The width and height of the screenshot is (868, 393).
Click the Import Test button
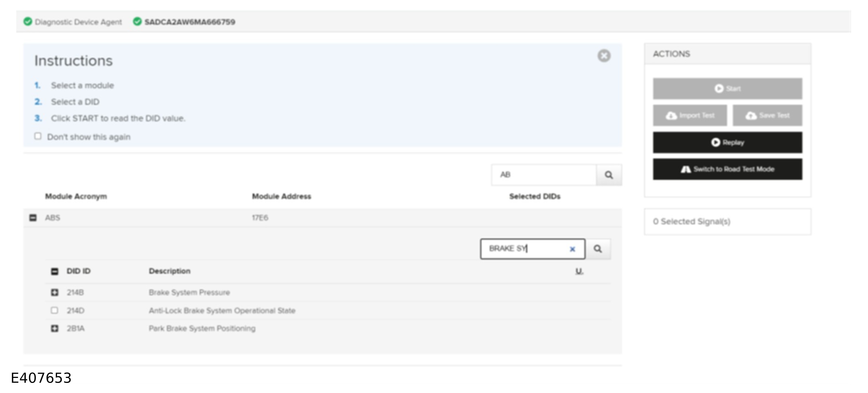point(690,115)
